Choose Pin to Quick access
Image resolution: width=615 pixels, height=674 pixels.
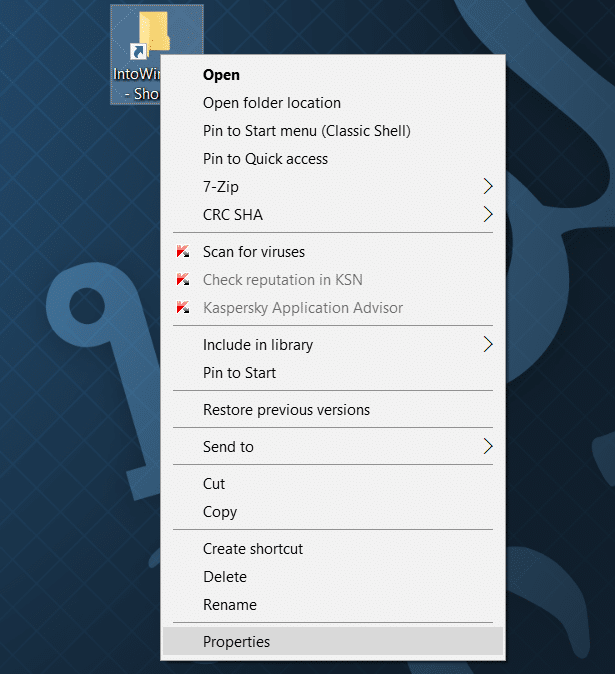333,159
